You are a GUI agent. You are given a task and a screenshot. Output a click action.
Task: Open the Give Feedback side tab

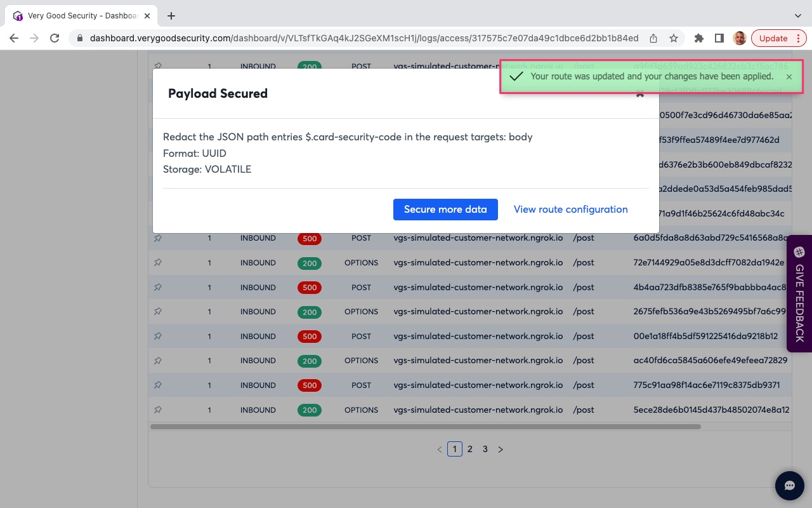click(x=799, y=294)
